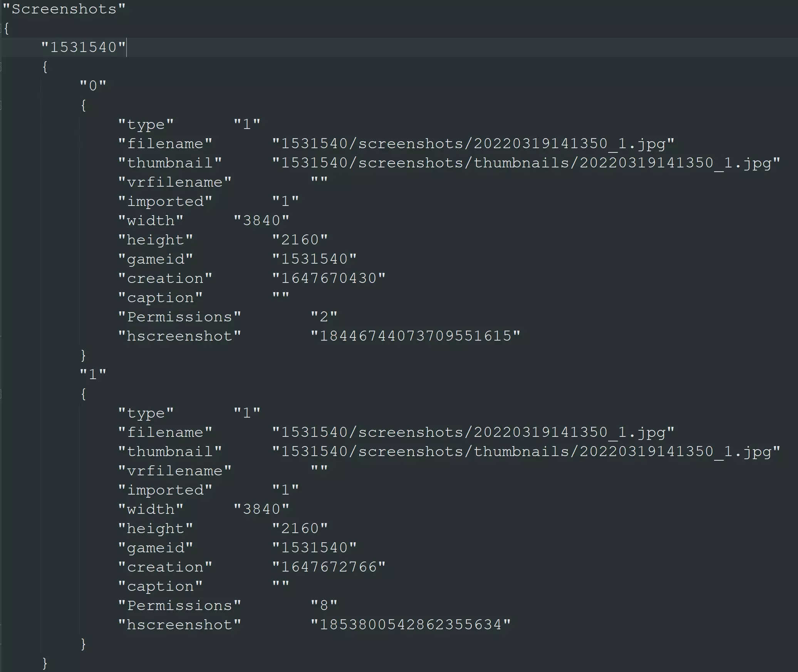Click the "Screenshots" root key
Image resolution: width=798 pixels, height=672 pixels.
(x=64, y=9)
